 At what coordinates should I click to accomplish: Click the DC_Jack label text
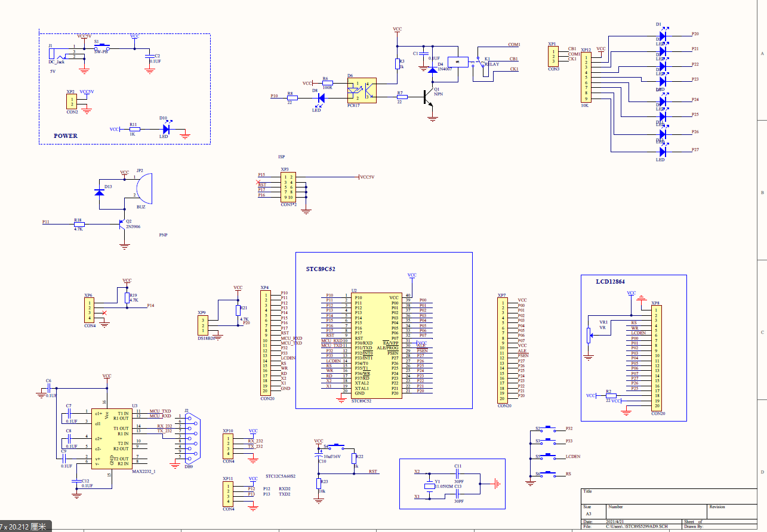[x=56, y=62]
